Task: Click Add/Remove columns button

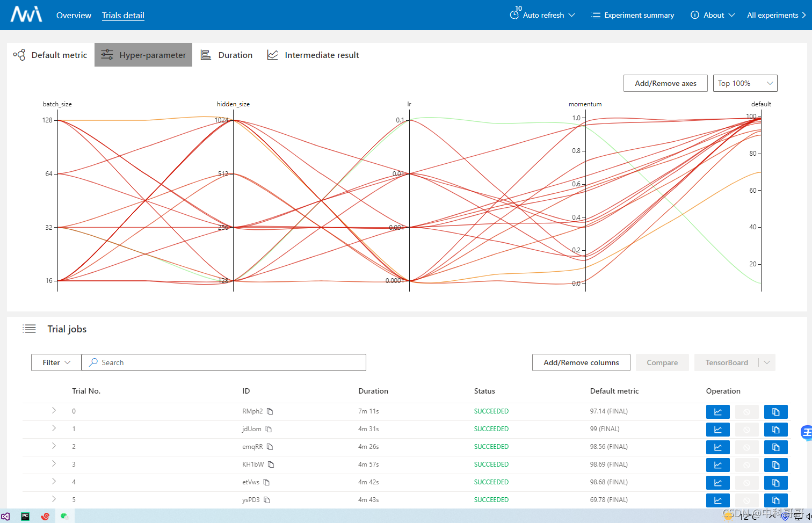Action: click(x=581, y=362)
